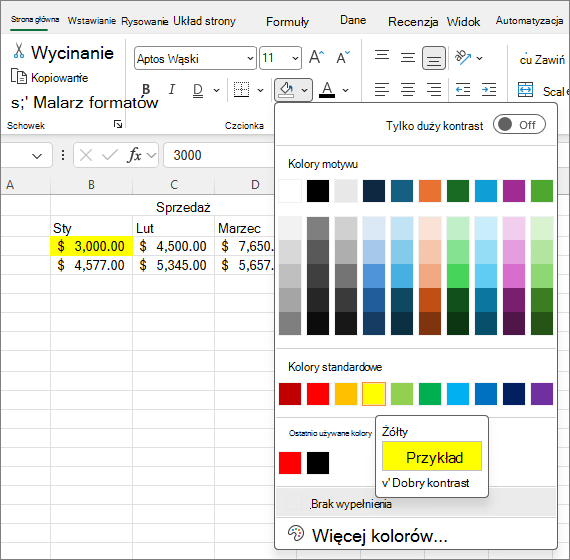570x560 pixels.
Task: Increase font size with the larger A icon
Action: click(316, 57)
